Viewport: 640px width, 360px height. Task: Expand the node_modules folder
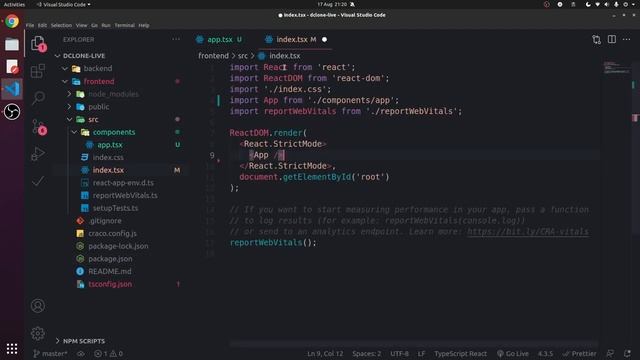click(x=113, y=94)
